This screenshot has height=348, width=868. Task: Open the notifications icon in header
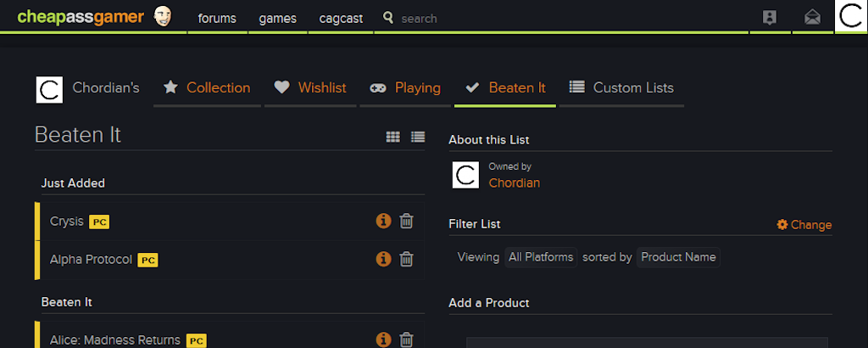pyautogui.click(x=770, y=17)
